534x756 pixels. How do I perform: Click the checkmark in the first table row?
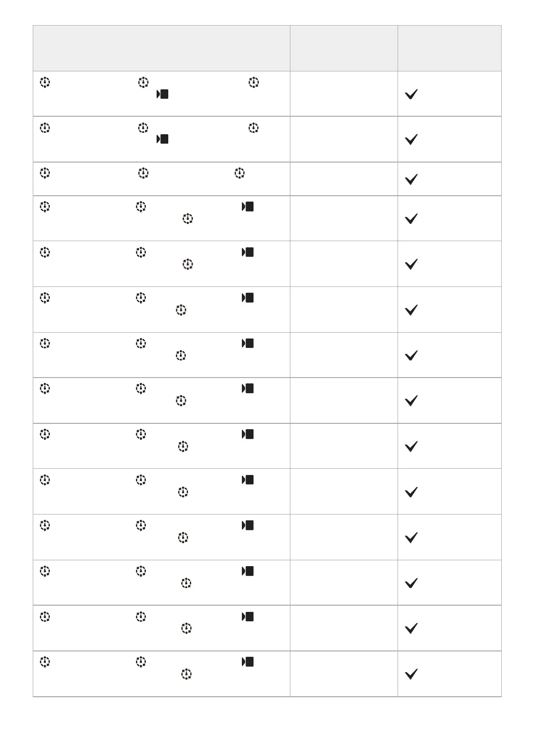click(x=411, y=94)
